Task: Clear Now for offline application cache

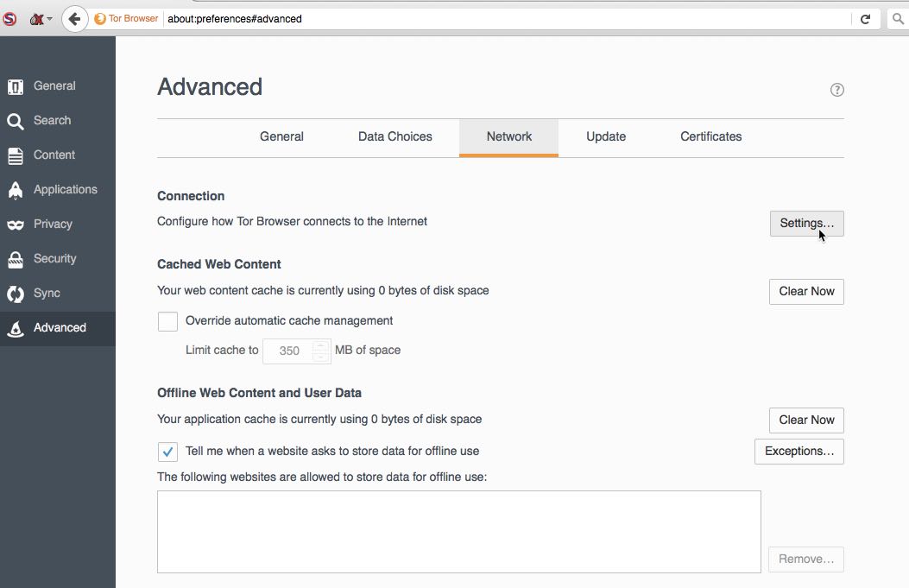Action: (806, 420)
